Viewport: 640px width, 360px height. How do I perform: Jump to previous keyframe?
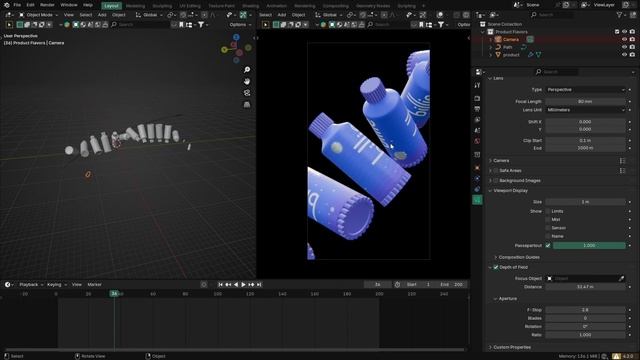[x=228, y=284]
